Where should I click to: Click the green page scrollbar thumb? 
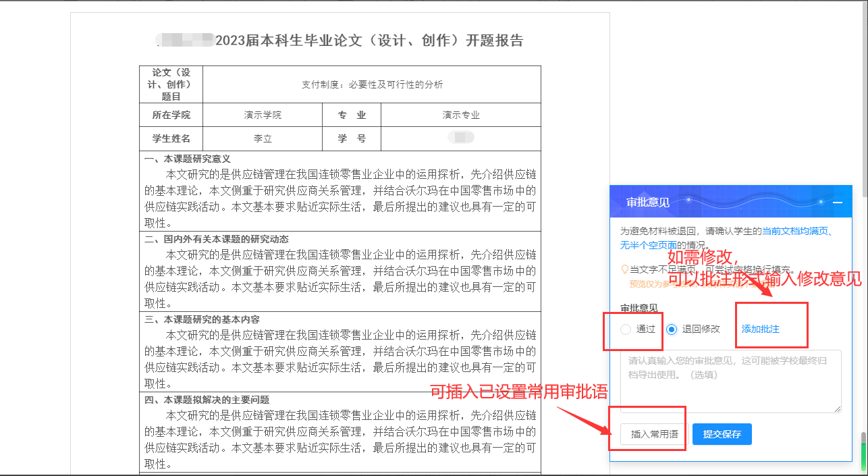coord(863,447)
